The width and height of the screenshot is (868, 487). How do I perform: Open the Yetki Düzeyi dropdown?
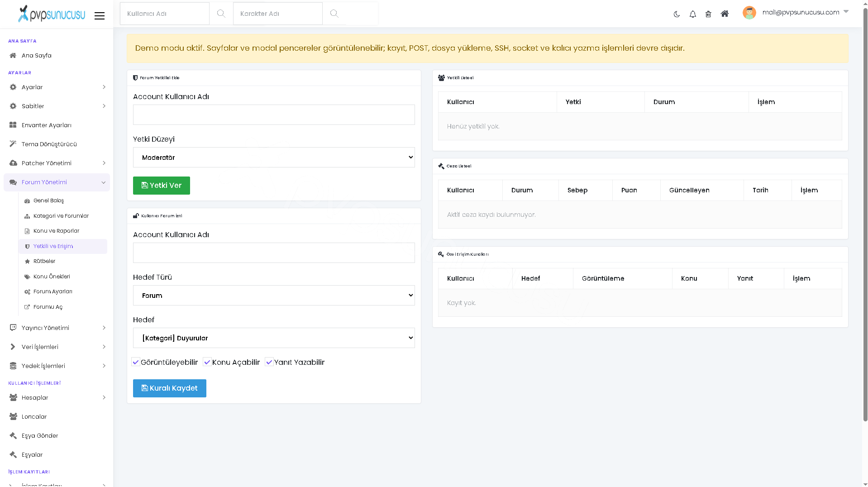point(274,157)
